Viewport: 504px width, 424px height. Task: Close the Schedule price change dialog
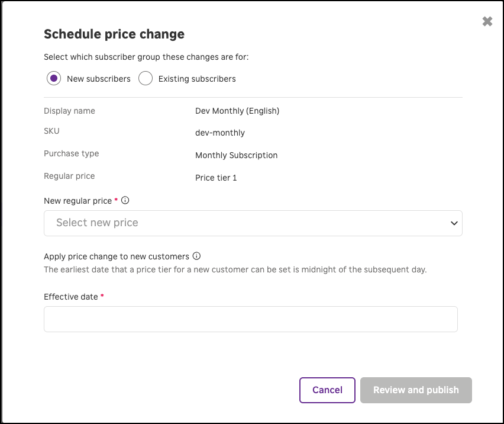click(x=487, y=22)
